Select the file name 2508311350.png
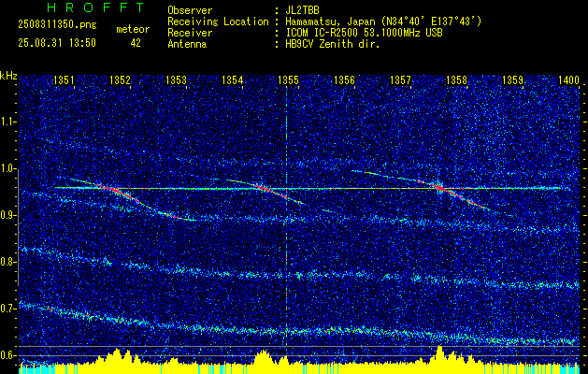 pos(57,25)
